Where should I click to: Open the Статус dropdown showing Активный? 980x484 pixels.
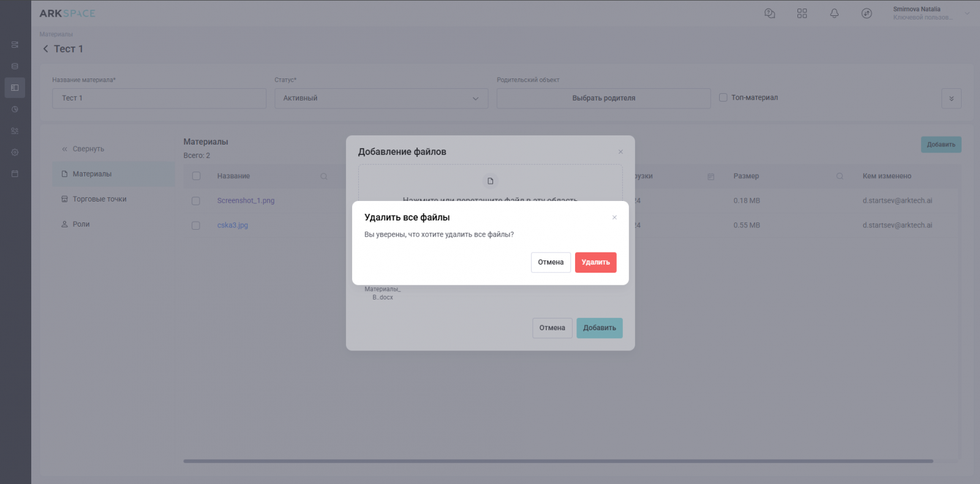381,99
